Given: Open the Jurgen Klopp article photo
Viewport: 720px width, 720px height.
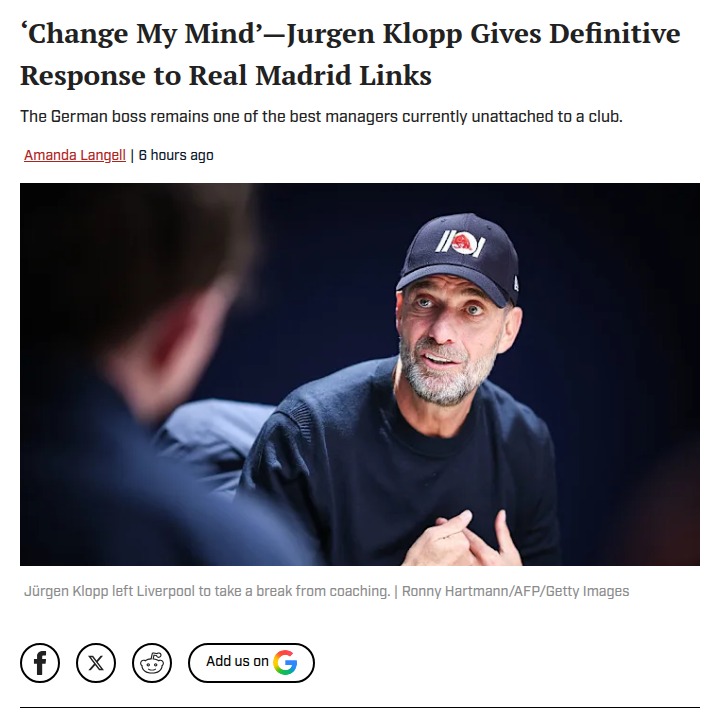Looking at the screenshot, I should [360, 374].
